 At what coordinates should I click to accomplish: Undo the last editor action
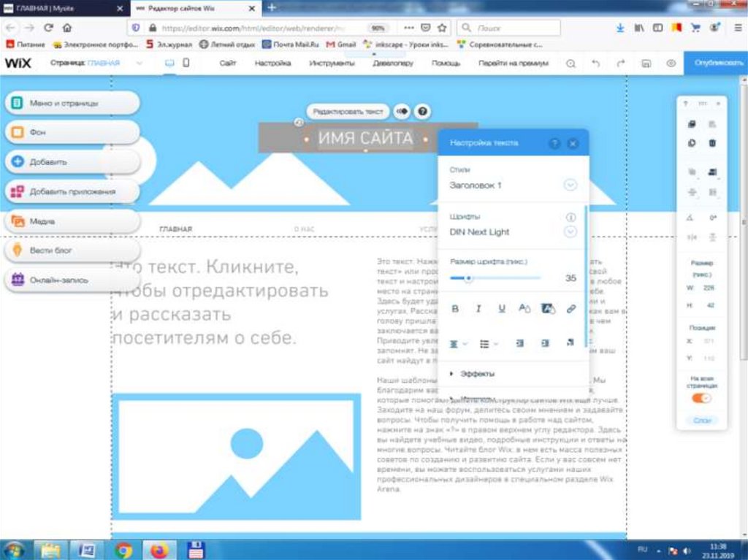pos(595,64)
